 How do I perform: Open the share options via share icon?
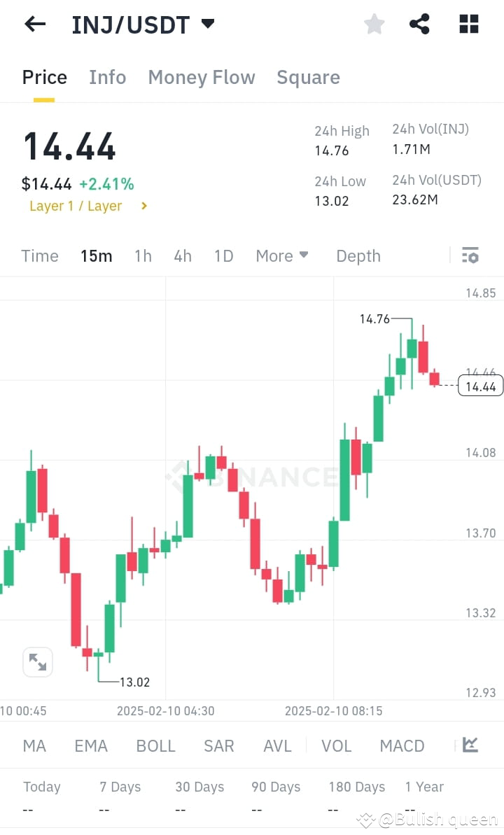[420, 24]
